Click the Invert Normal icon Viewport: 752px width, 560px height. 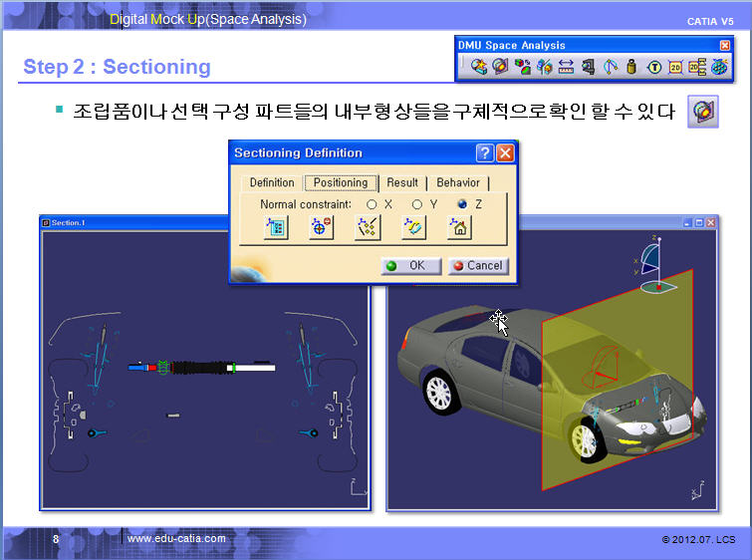tap(413, 227)
